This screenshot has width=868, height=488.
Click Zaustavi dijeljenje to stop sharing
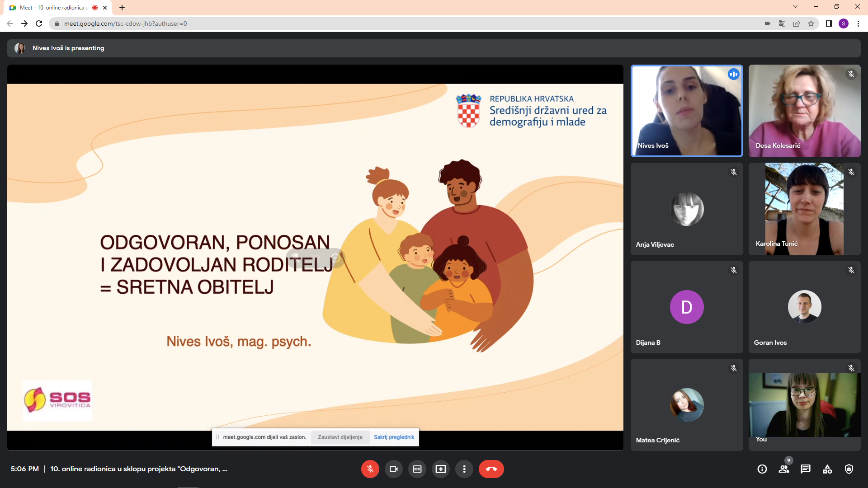[340, 437]
